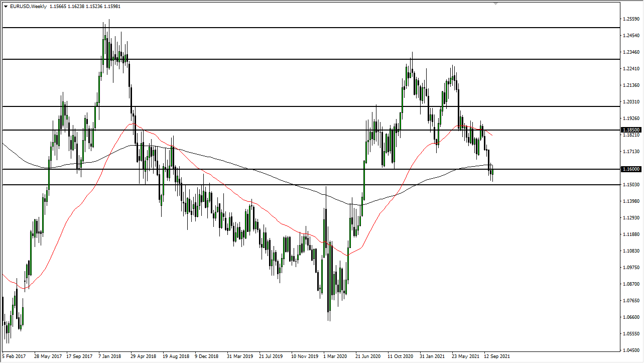Select the highlighted 1.16000 price axis label
644x363 pixels.
tap(630, 169)
